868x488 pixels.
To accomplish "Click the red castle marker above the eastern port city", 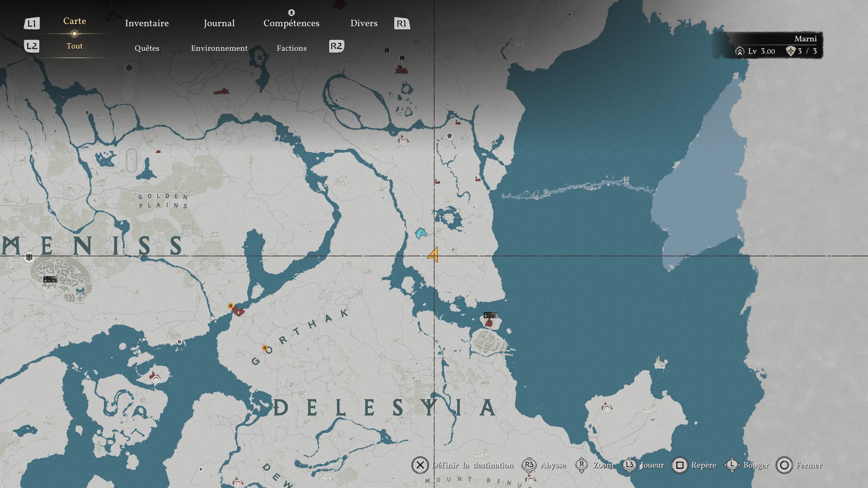I will click(488, 322).
